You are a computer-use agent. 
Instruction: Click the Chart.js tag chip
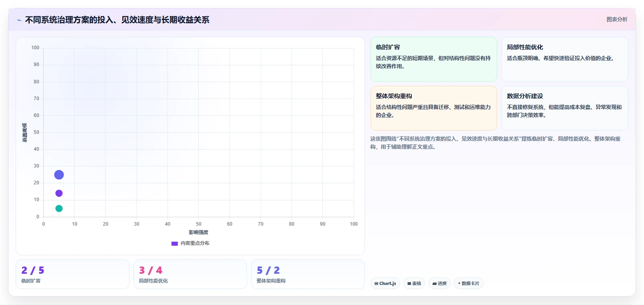385,283
